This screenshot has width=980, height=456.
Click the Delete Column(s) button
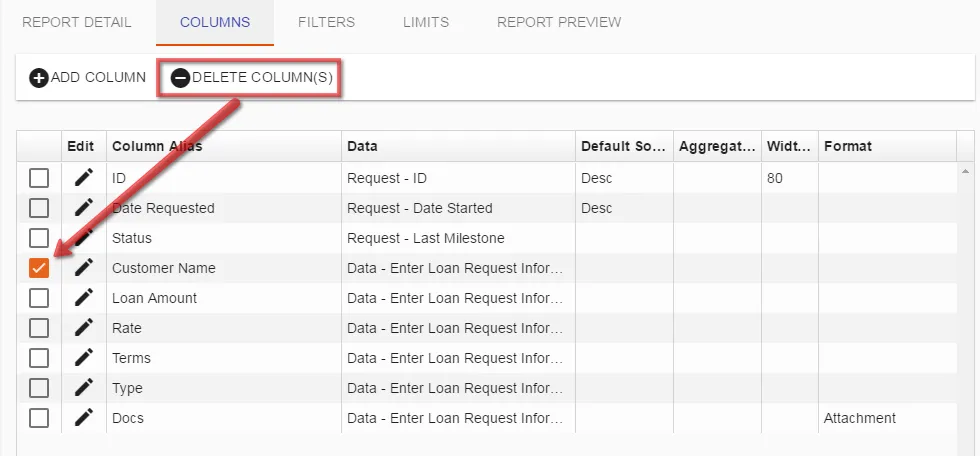coord(252,77)
